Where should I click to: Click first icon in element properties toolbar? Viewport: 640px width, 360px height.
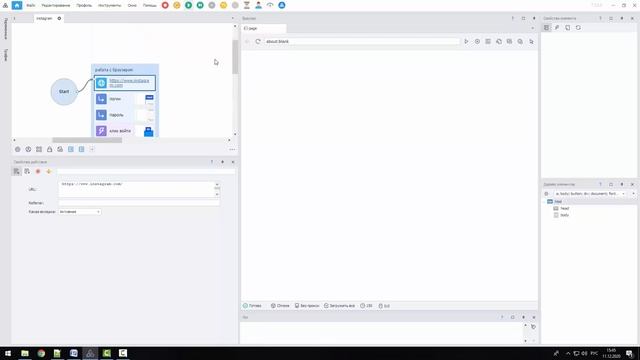546,28
